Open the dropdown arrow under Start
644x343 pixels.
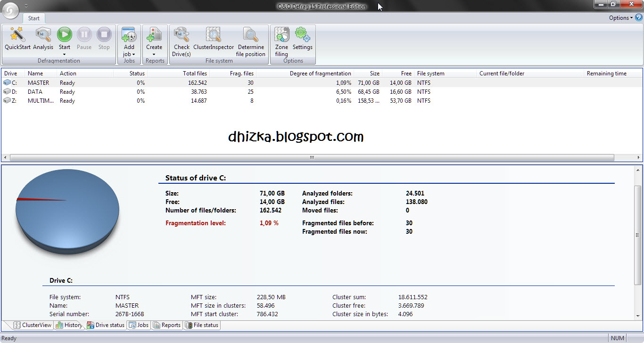coord(65,54)
